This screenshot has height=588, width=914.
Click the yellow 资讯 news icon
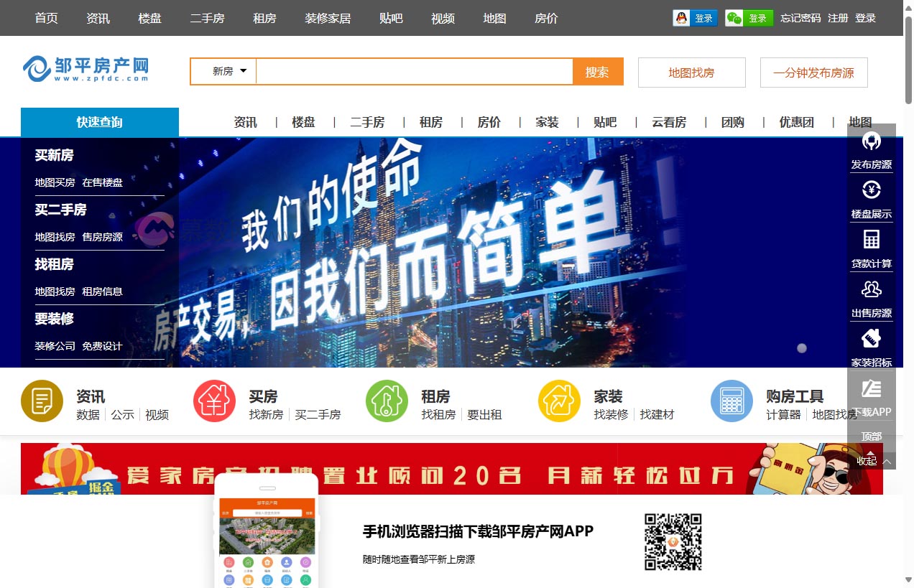click(x=42, y=401)
